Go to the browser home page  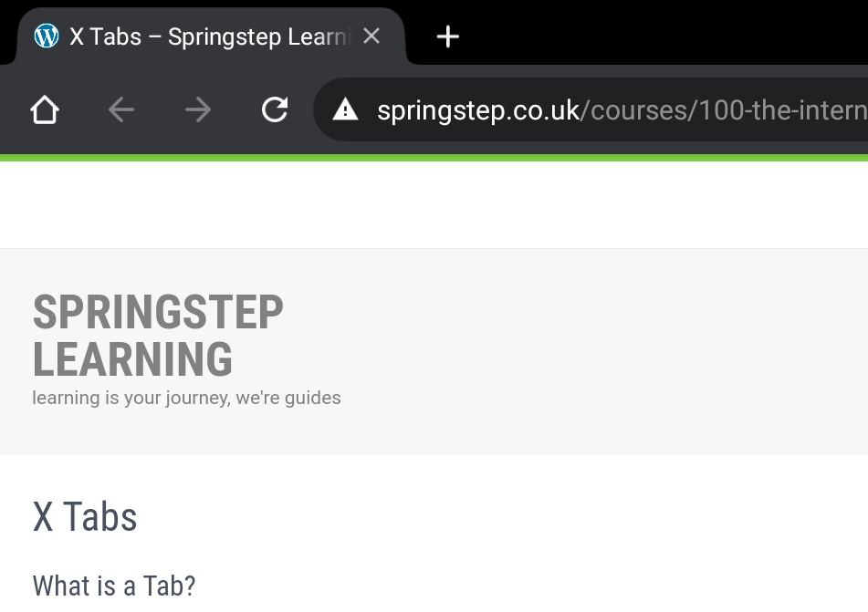pyautogui.click(x=45, y=110)
